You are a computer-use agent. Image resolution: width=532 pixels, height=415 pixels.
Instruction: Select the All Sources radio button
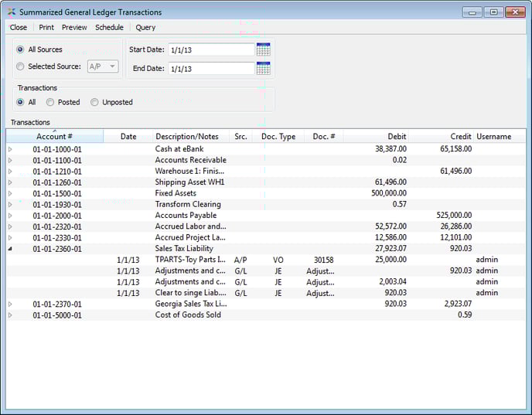21,49
